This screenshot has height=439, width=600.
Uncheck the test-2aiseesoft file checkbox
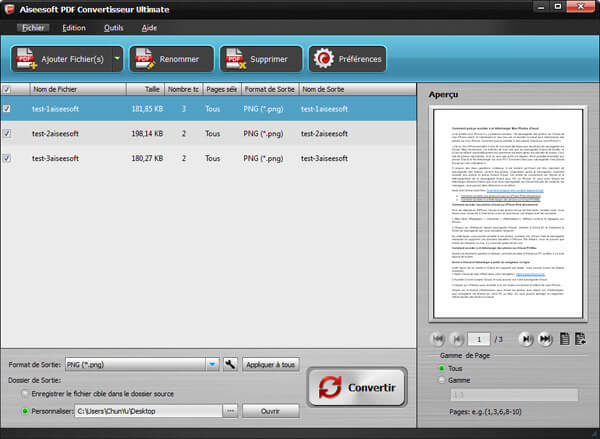click(7, 133)
